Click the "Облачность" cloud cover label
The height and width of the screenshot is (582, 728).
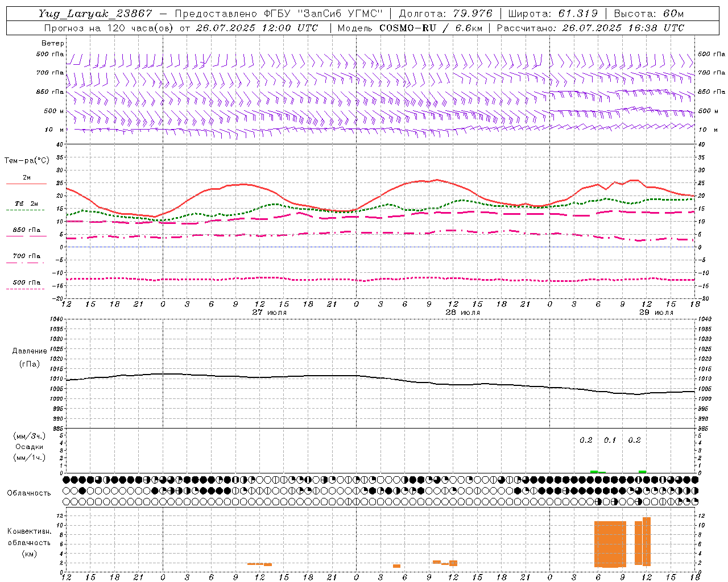pos(29,493)
